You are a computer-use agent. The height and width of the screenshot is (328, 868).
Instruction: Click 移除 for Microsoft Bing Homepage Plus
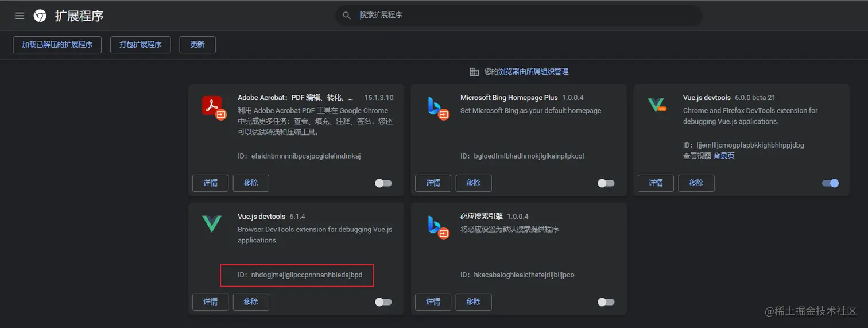point(474,183)
